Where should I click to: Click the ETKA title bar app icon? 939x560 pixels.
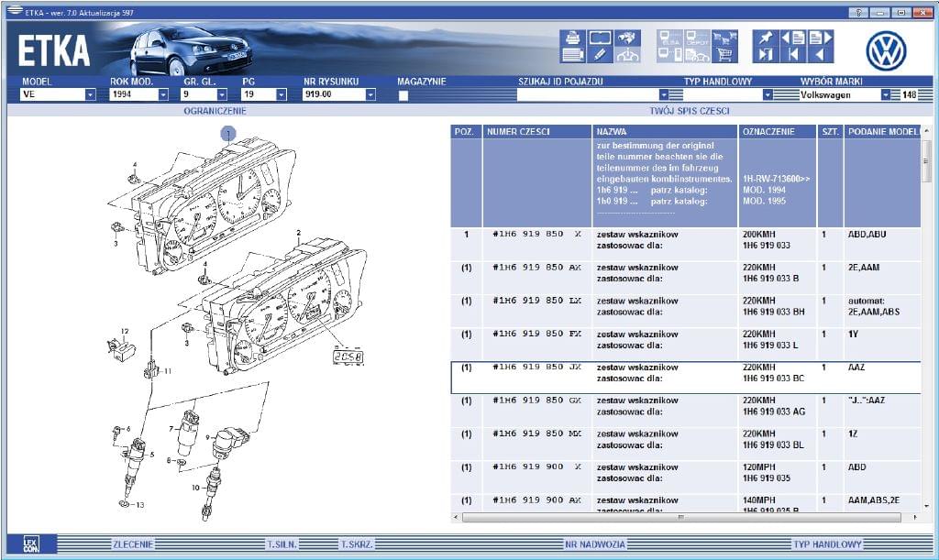15,11
